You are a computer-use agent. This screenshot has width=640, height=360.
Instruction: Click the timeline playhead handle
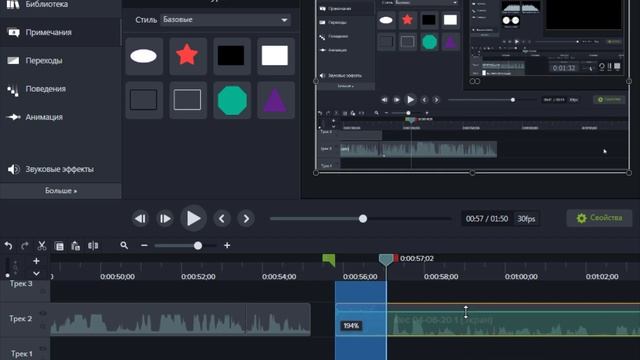tap(386, 259)
